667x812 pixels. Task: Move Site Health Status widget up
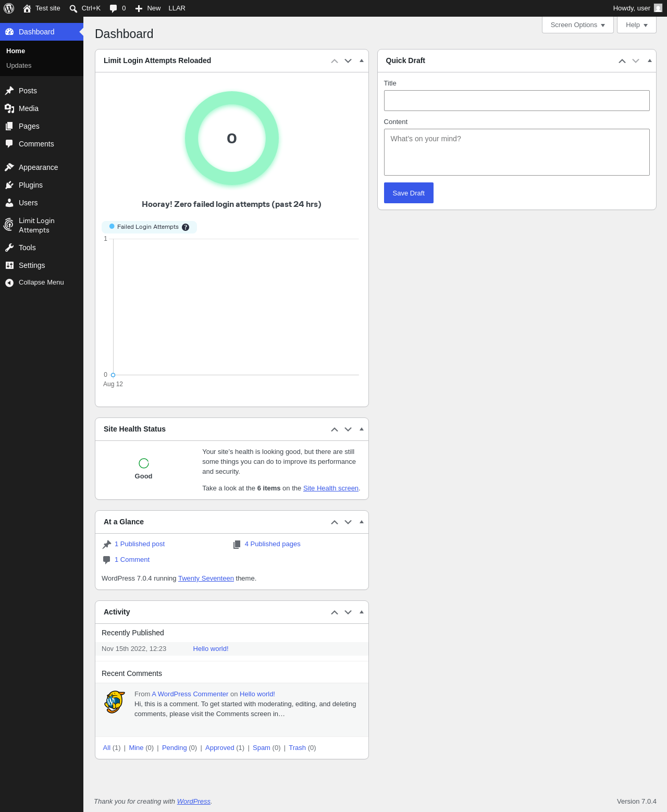tap(335, 429)
